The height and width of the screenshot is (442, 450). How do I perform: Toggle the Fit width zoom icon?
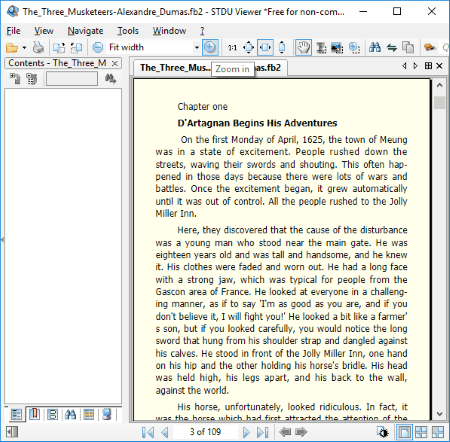tap(265, 48)
